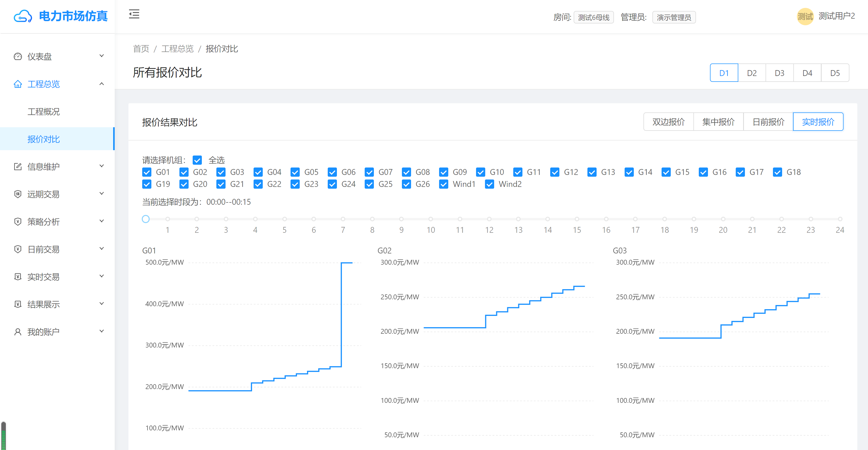Uncheck the G19 unit checkbox
This screenshot has width=868, height=450.
point(147,184)
